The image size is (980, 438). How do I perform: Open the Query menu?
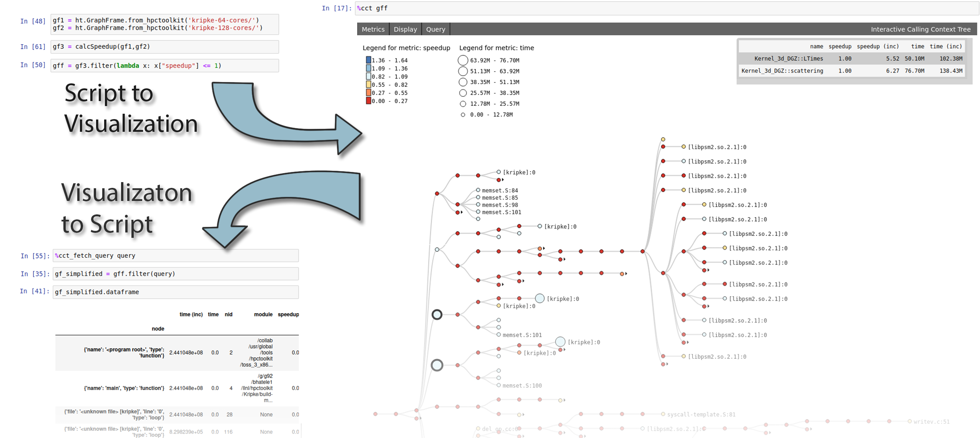(435, 29)
